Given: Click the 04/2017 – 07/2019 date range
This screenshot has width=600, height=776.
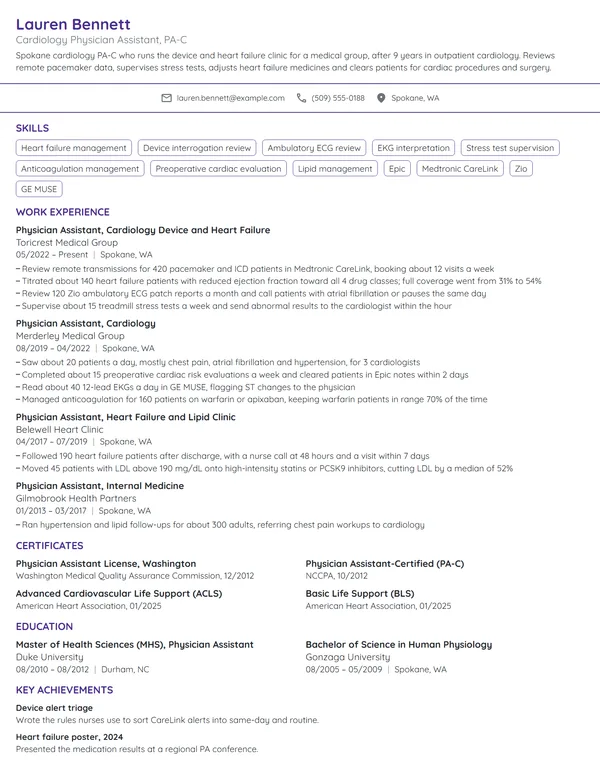Looking at the screenshot, I should [x=51, y=441].
